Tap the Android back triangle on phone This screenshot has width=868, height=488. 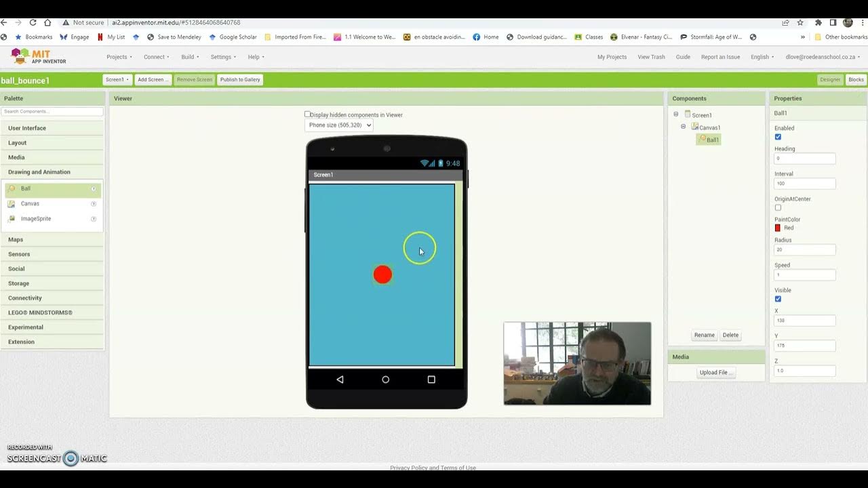tap(340, 380)
